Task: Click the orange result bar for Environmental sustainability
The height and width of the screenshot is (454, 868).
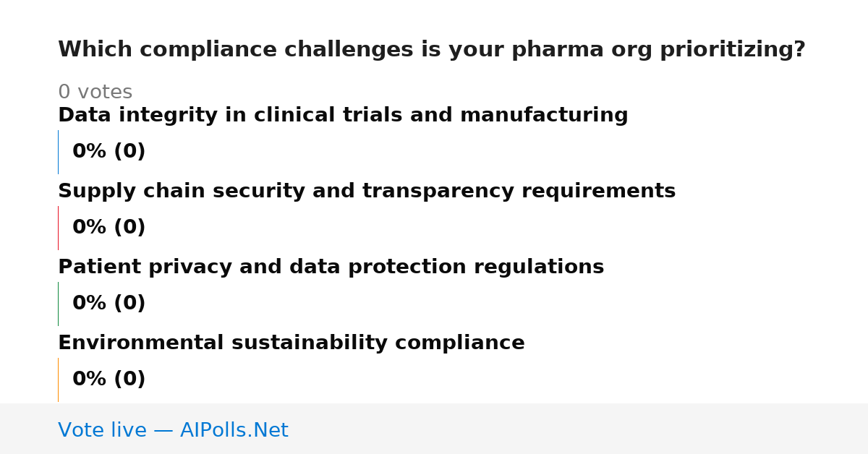Action: coord(58,380)
